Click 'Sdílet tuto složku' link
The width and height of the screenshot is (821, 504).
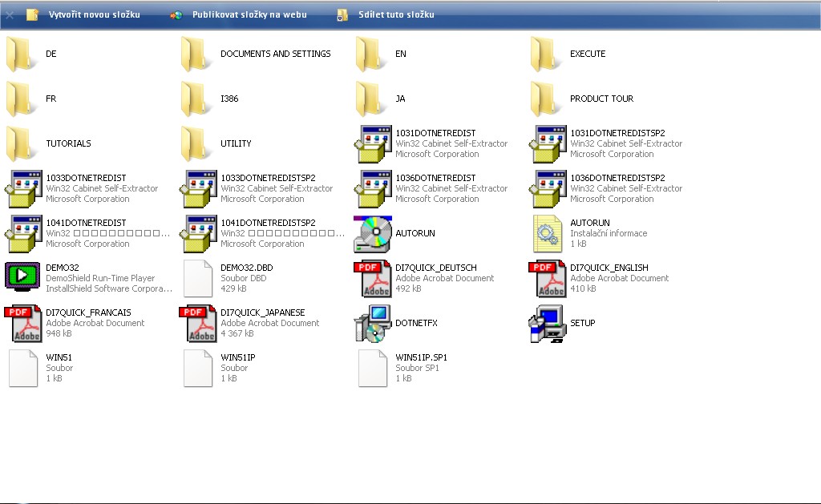[x=396, y=14]
